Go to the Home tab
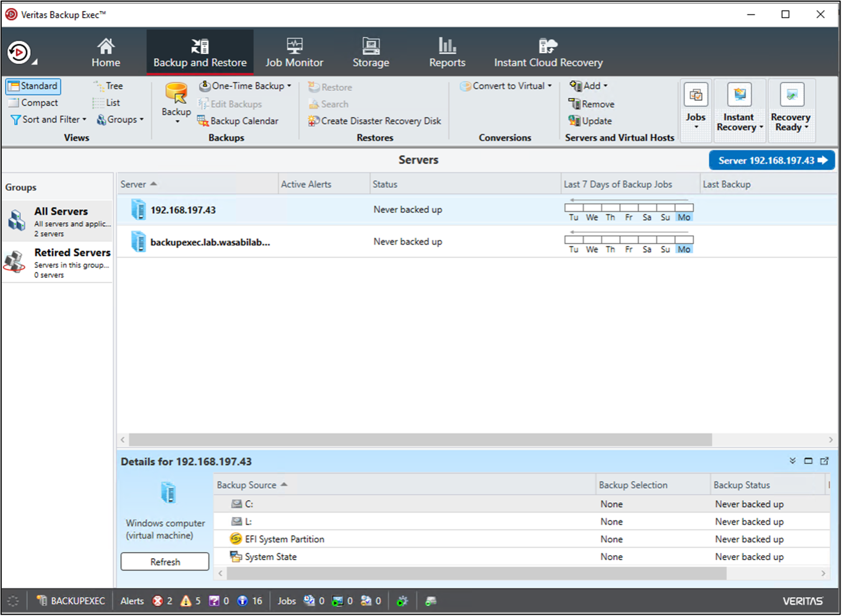843x616 pixels. (106, 52)
